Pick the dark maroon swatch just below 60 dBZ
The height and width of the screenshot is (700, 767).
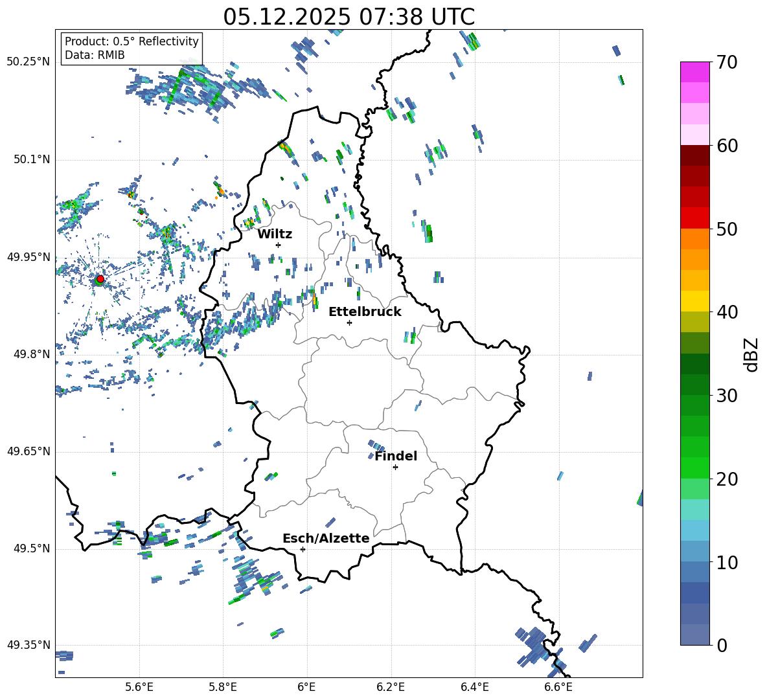tap(695, 155)
